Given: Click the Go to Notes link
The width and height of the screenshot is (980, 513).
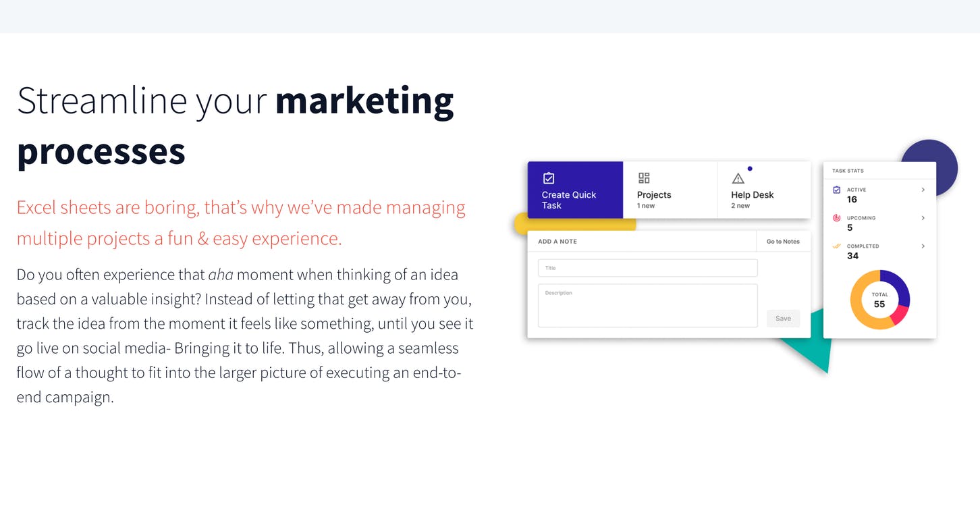Looking at the screenshot, I should click(783, 242).
